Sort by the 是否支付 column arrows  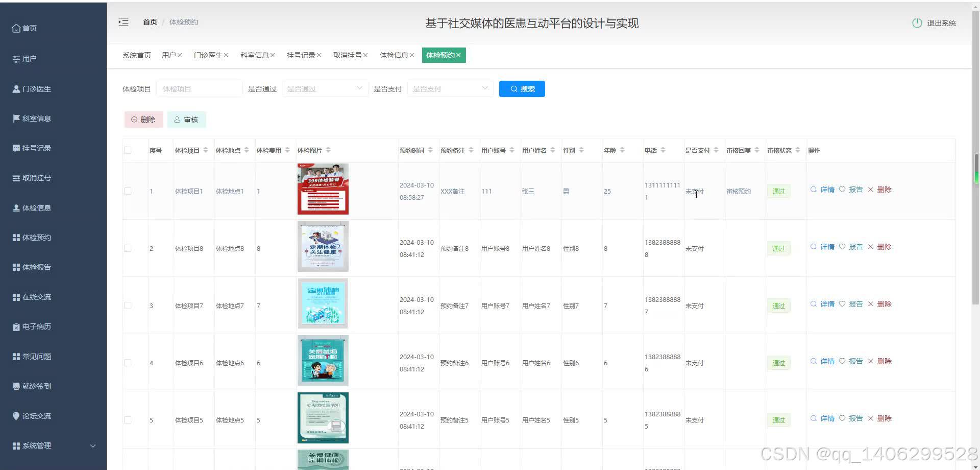716,150
